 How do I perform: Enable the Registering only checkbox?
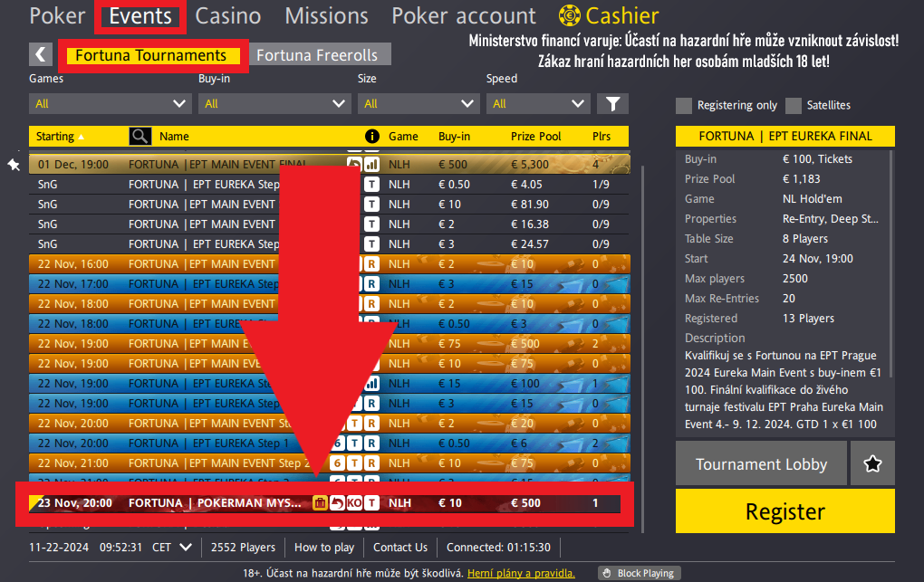684,105
